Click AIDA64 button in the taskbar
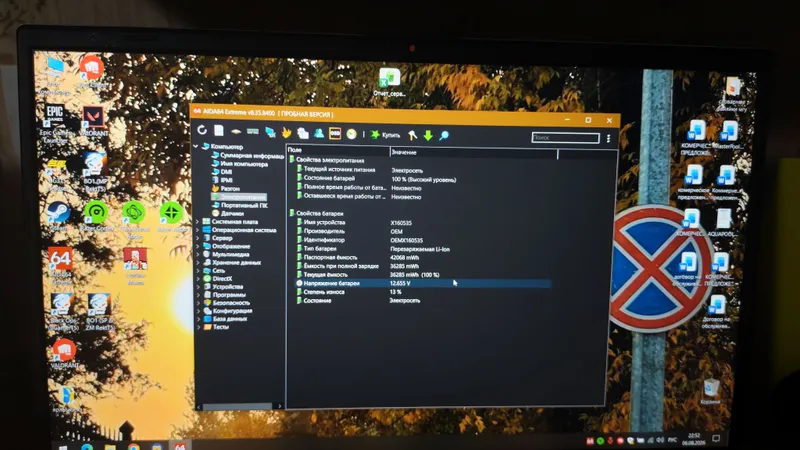 pyautogui.click(x=180, y=446)
